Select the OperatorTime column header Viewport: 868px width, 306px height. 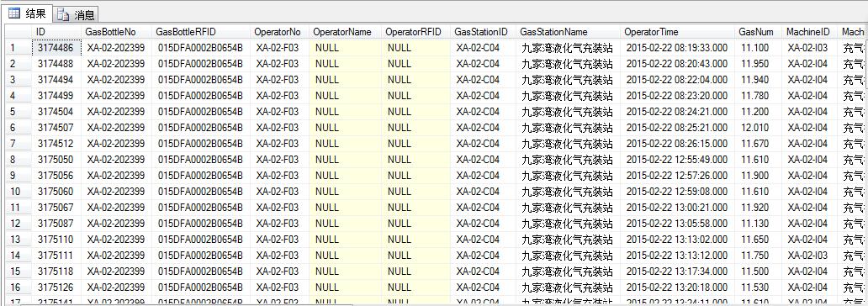coord(678,32)
